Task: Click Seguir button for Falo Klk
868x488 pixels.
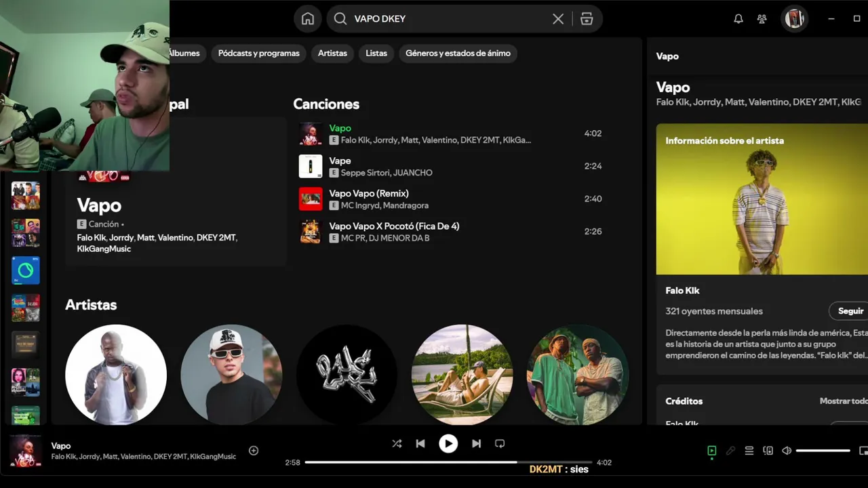Action: point(849,311)
